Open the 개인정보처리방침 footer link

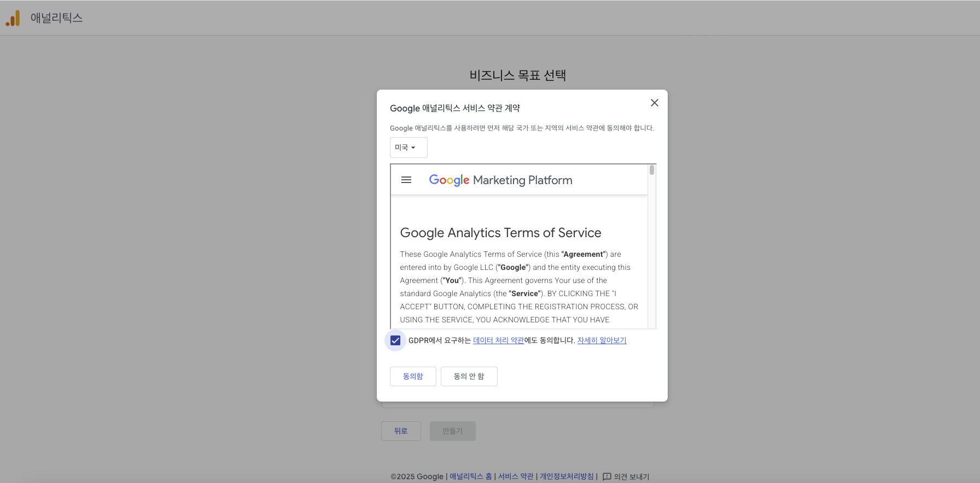click(x=567, y=476)
